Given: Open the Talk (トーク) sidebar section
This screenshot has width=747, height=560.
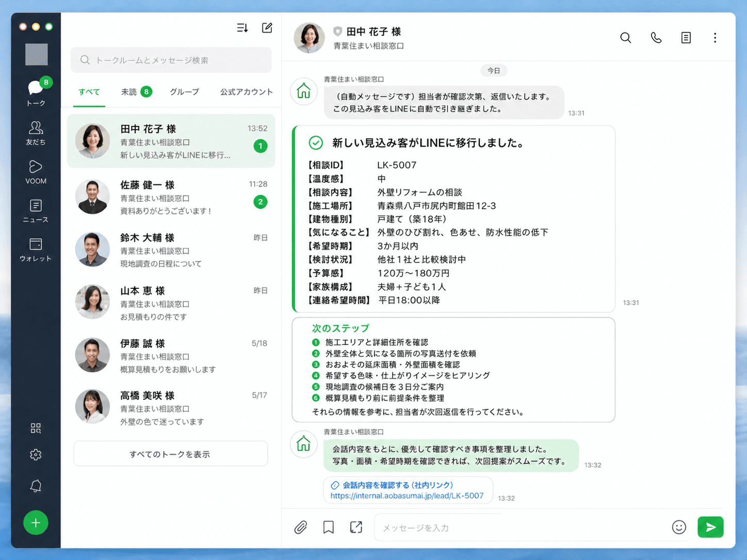Looking at the screenshot, I should [36, 93].
